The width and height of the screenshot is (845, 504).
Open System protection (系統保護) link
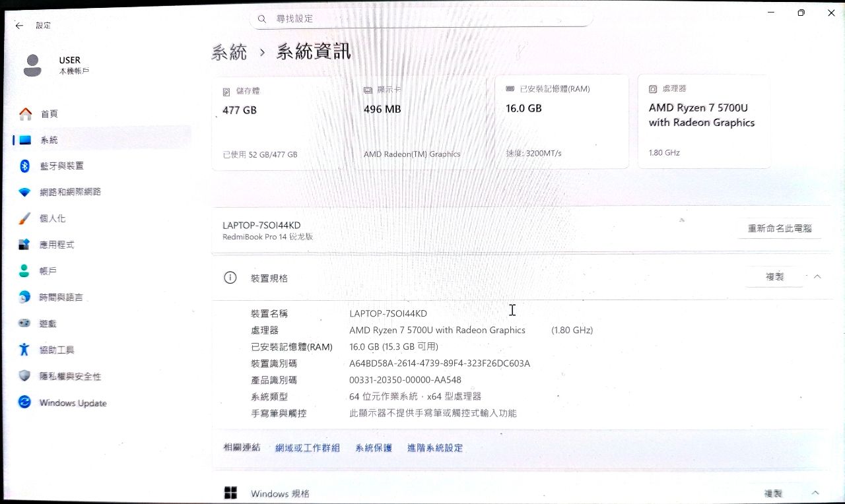tap(374, 448)
